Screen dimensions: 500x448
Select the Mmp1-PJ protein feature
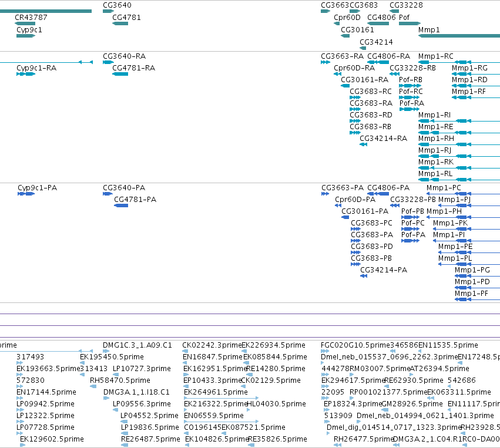[x=469, y=206]
